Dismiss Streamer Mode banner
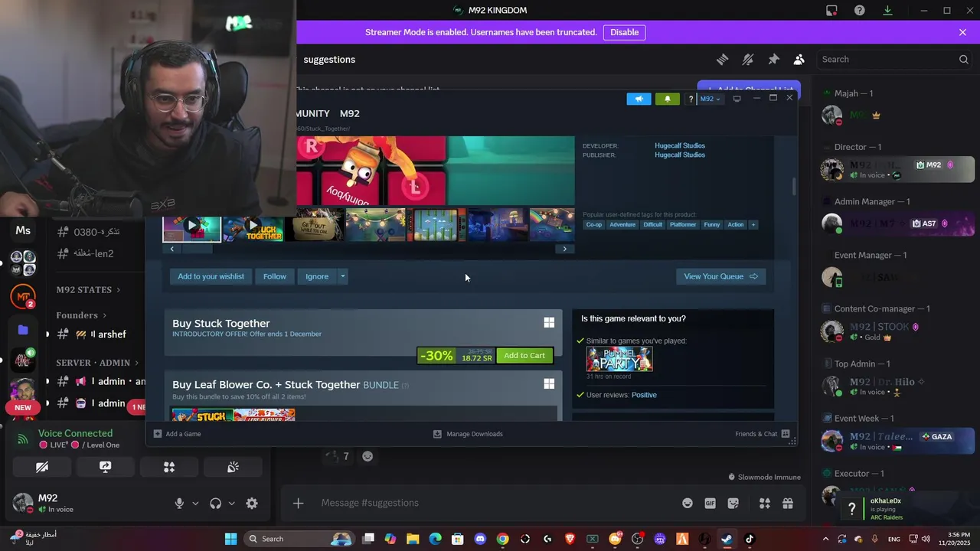The image size is (980, 551). tap(962, 32)
